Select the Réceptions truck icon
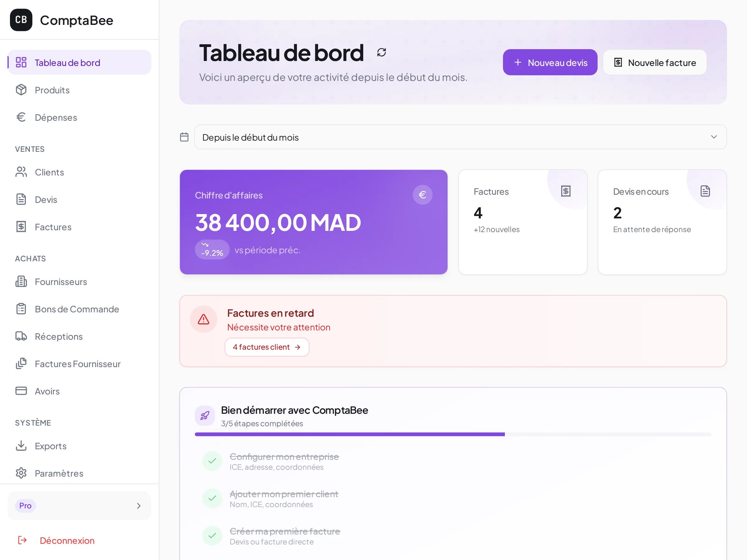747x560 pixels. (21, 336)
